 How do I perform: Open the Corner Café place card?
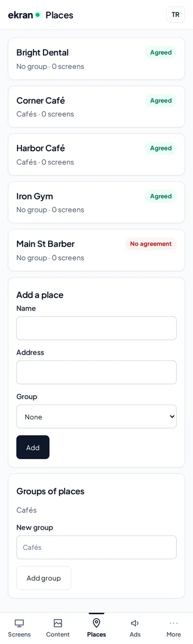pos(96,107)
